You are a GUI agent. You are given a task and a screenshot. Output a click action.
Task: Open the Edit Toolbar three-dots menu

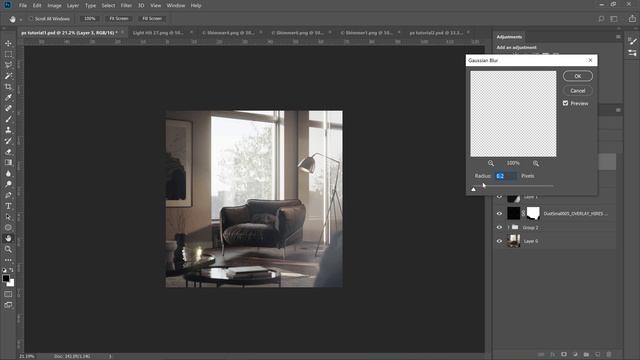coord(8,260)
